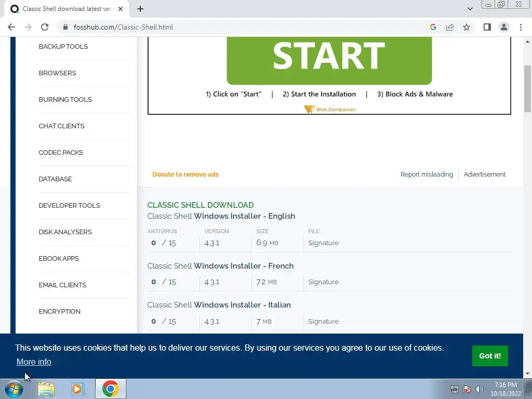Open the BURNING TOOLS category

pos(65,99)
